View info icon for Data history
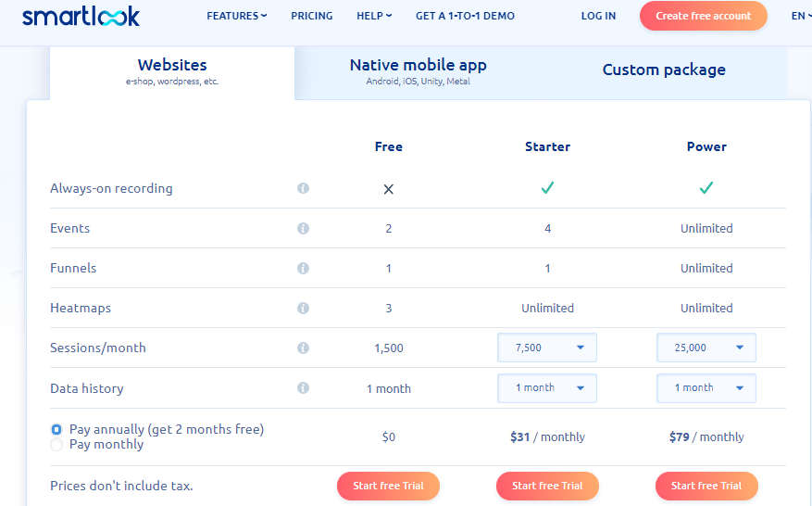 click(304, 387)
